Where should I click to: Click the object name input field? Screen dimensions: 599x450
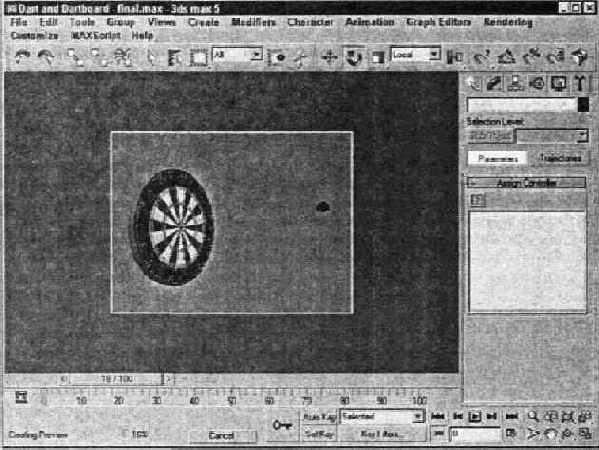pos(522,105)
